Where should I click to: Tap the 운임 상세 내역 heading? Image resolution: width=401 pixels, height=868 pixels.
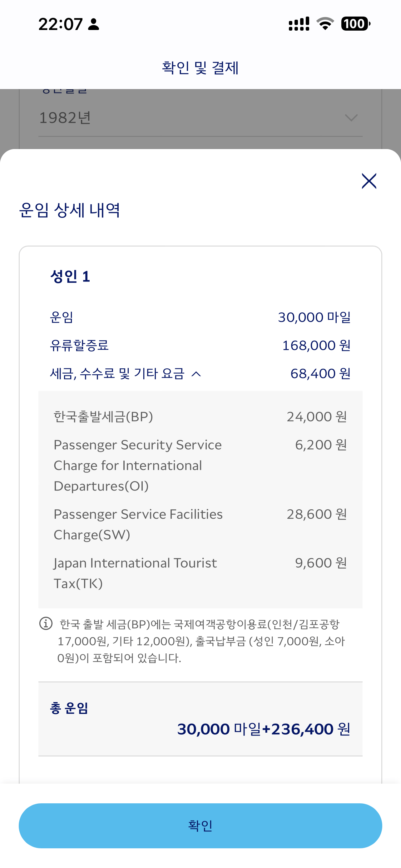(x=69, y=210)
